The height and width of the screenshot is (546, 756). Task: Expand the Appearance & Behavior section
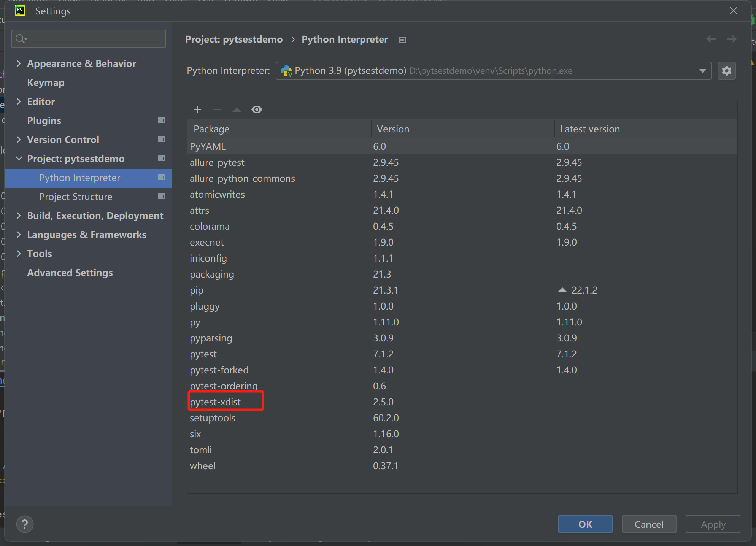[x=19, y=63]
